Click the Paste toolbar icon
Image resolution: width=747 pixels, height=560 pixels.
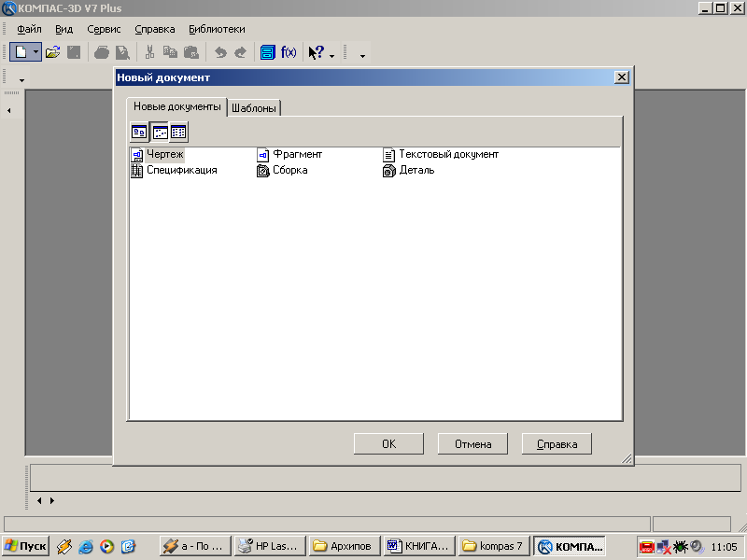point(191,52)
